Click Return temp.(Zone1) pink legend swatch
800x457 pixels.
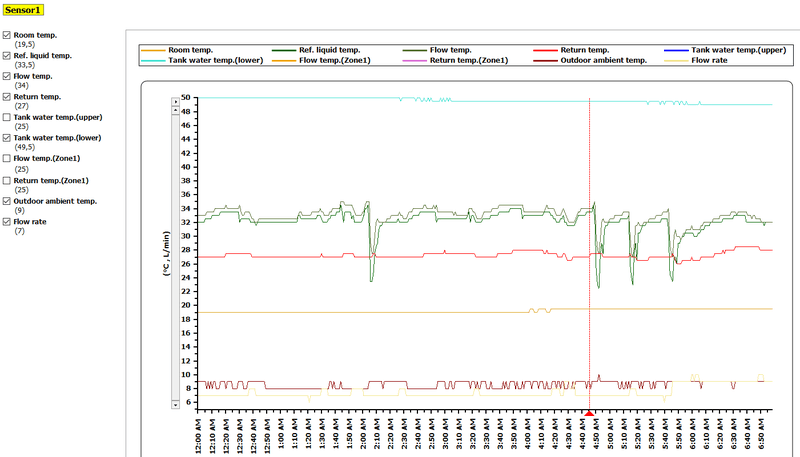click(414, 61)
